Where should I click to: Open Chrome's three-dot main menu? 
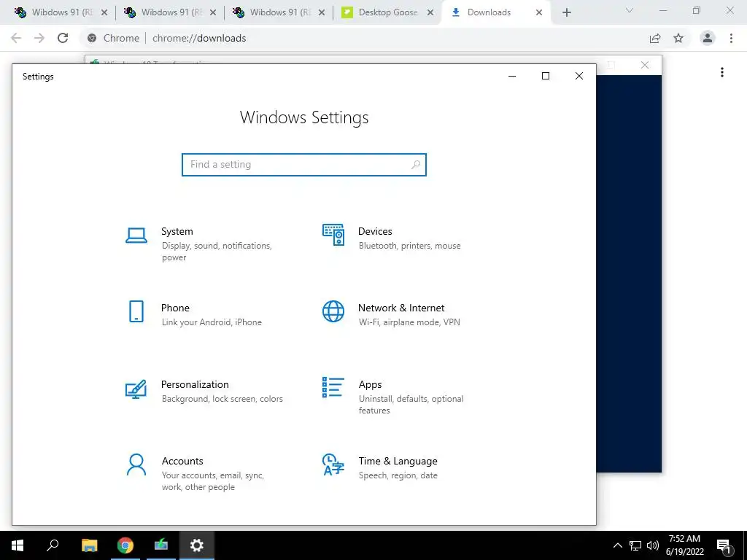tap(731, 38)
